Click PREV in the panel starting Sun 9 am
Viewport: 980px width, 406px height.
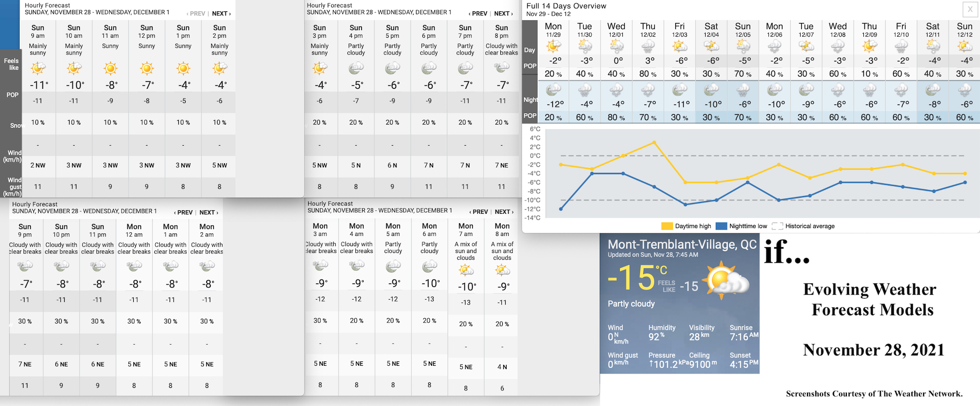[x=196, y=14]
